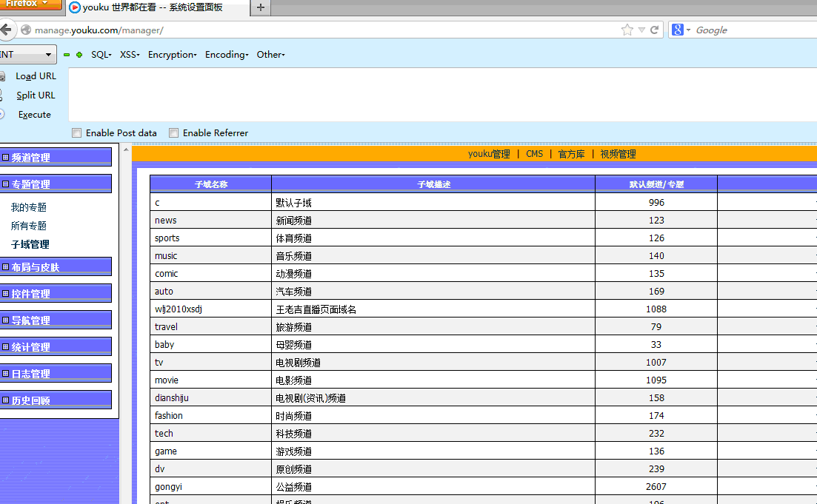
Task: Click the fashion subdomain cell
Action: [x=211, y=415]
